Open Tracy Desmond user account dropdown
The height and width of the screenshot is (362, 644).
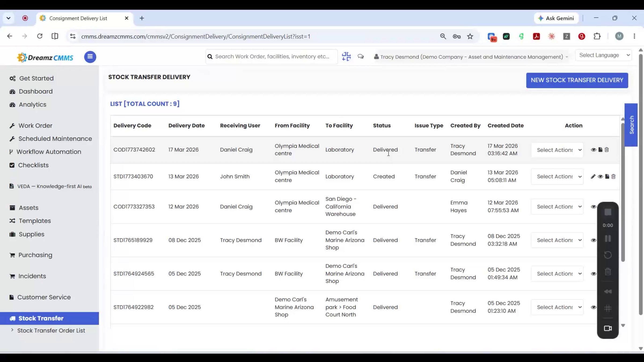click(471, 57)
